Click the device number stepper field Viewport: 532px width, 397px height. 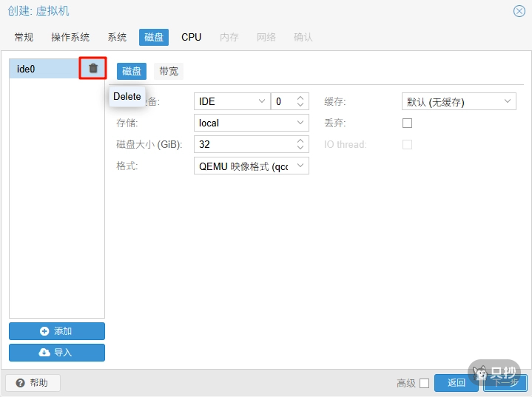pos(283,101)
